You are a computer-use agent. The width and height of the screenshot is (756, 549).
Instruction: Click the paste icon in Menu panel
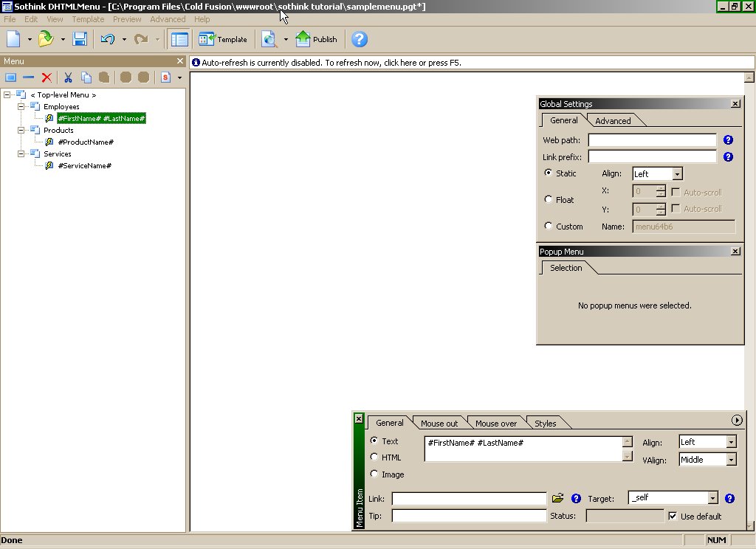click(x=103, y=77)
